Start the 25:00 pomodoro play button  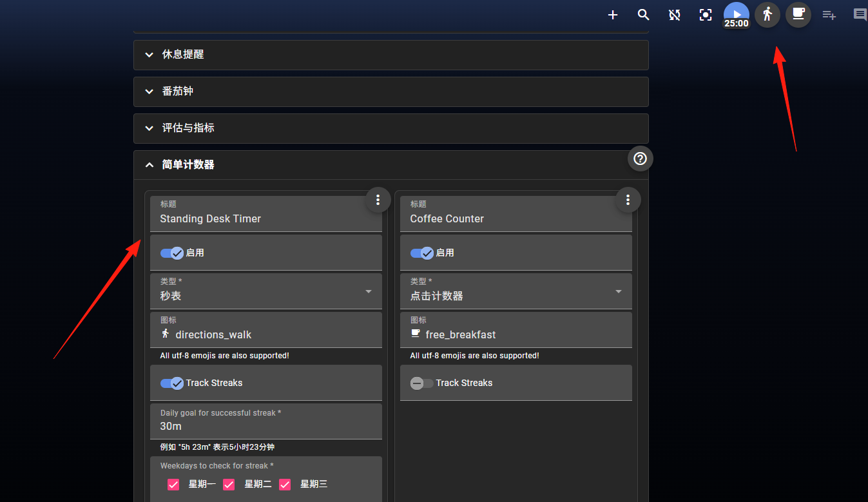coord(737,15)
